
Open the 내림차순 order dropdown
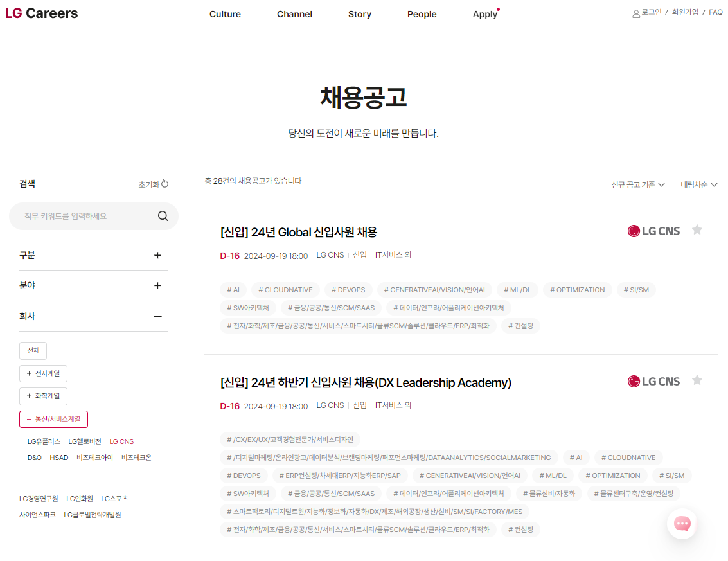coord(698,185)
